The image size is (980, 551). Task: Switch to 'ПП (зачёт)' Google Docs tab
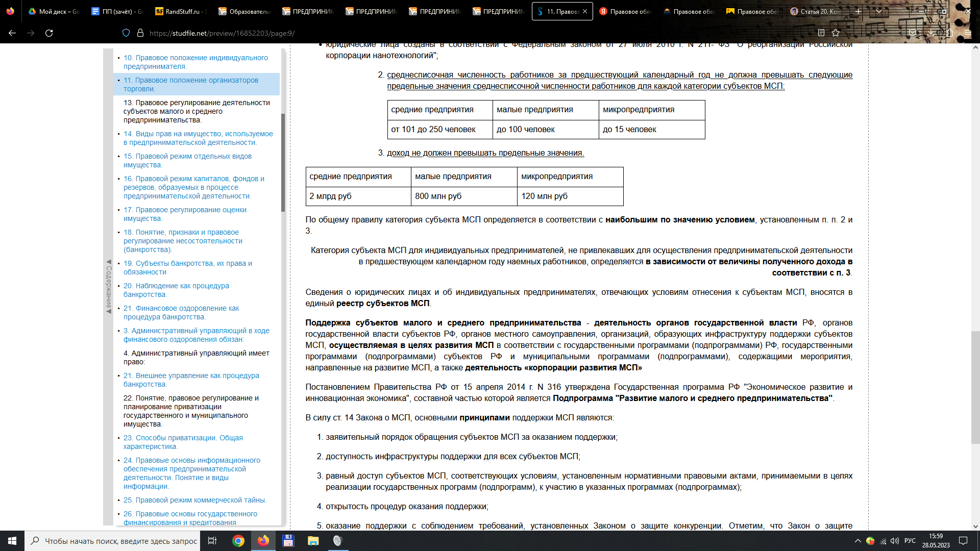point(117,11)
